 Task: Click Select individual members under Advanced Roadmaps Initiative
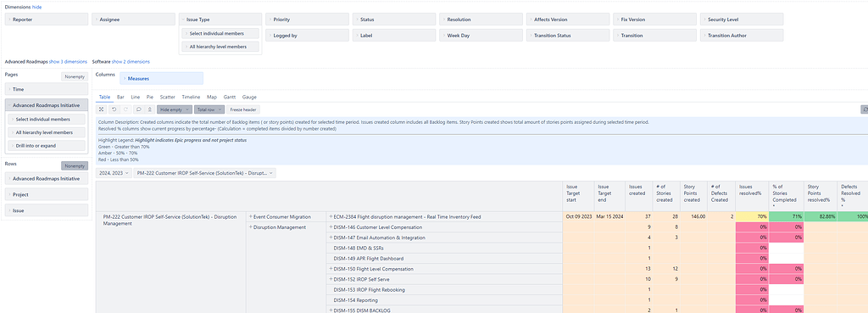[x=47, y=119]
